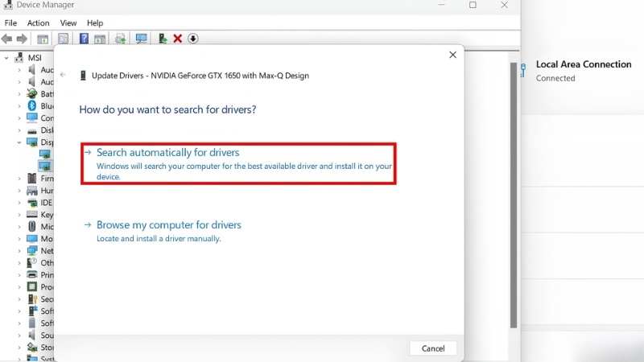Click the Other devices category icon
Image resolution: width=644 pixels, height=362 pixels.
tap(32, 263)
